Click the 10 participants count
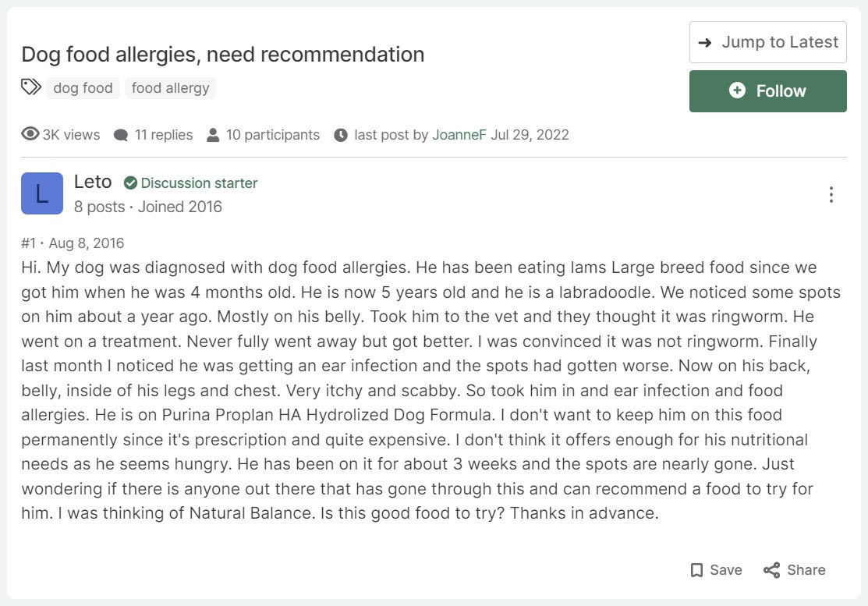The image size is (868, 606). pos(273,135)
